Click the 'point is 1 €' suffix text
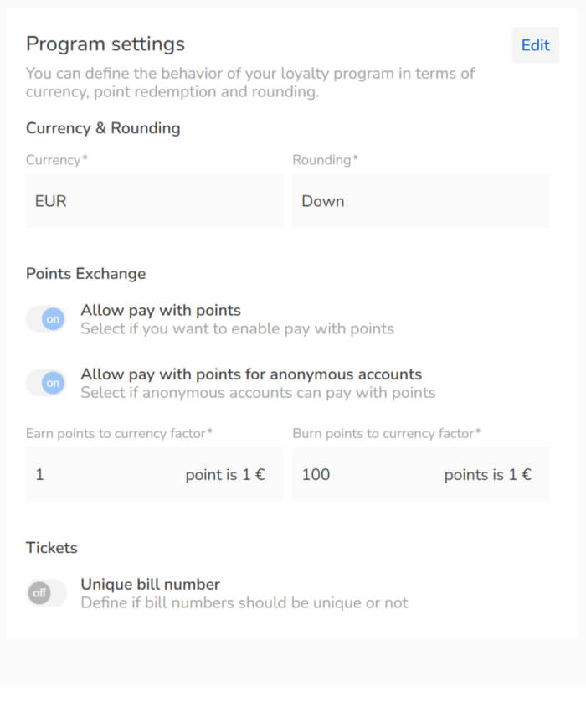Viewport: 586px width, 728px height. tap(225, 474)
